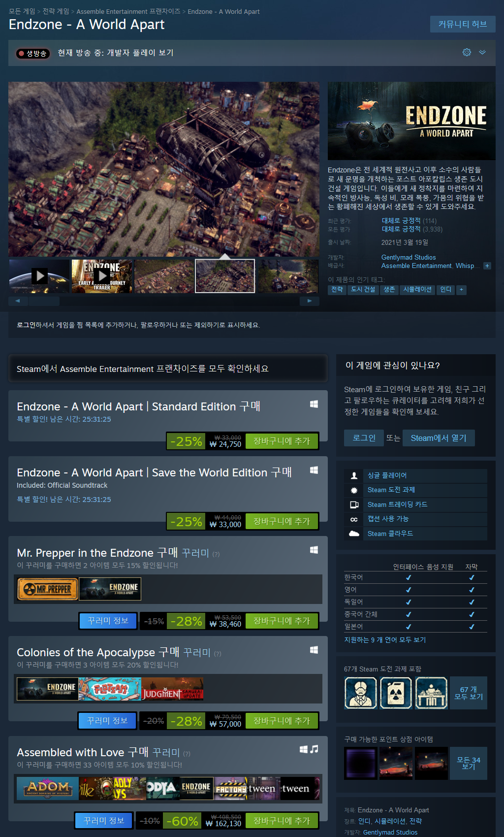The height and width of the screenshot is (837, 504).
Task: Click the 로그인 button
Action: pyautogui.click(x=364, y=438)
